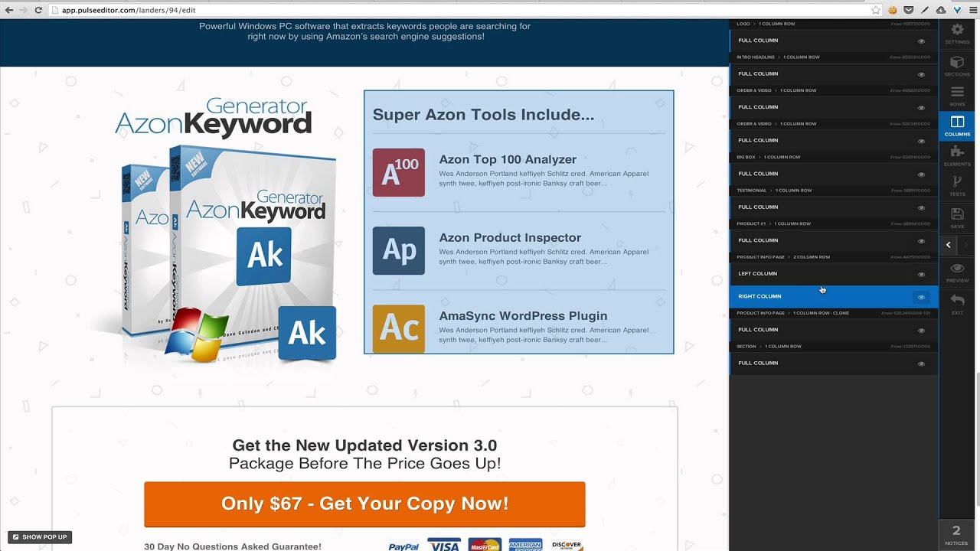
Task: Click the 'Super Azon Tools Include...' heading
Action: (x=483, y=115)
